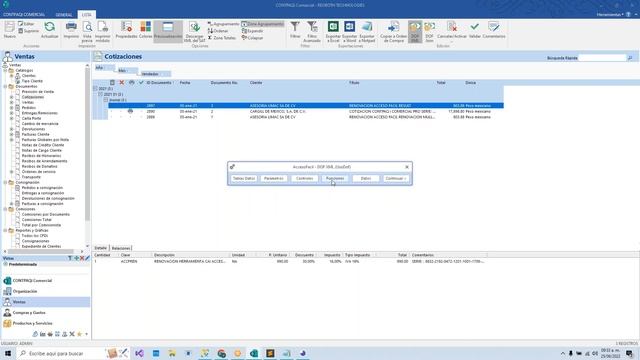Click the Editar ribbon option
Viewport: 640px width, 360px height.
pyautogui.click(x=27, y=24)
